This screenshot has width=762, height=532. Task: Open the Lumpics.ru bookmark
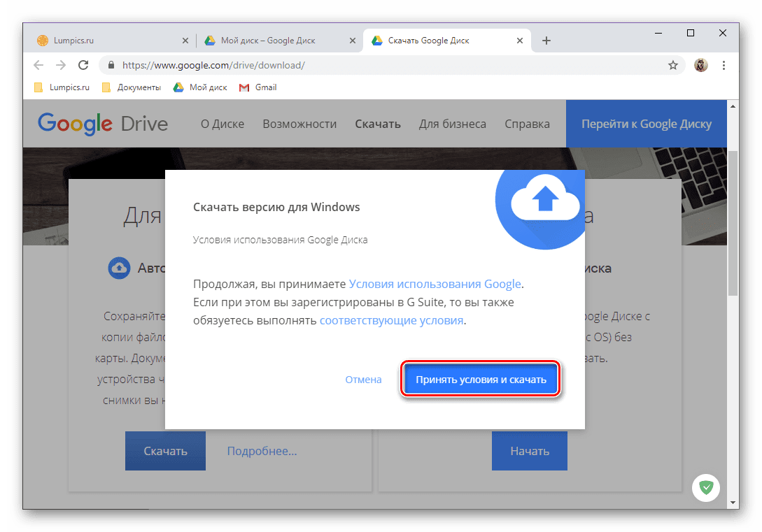(62, 87)
